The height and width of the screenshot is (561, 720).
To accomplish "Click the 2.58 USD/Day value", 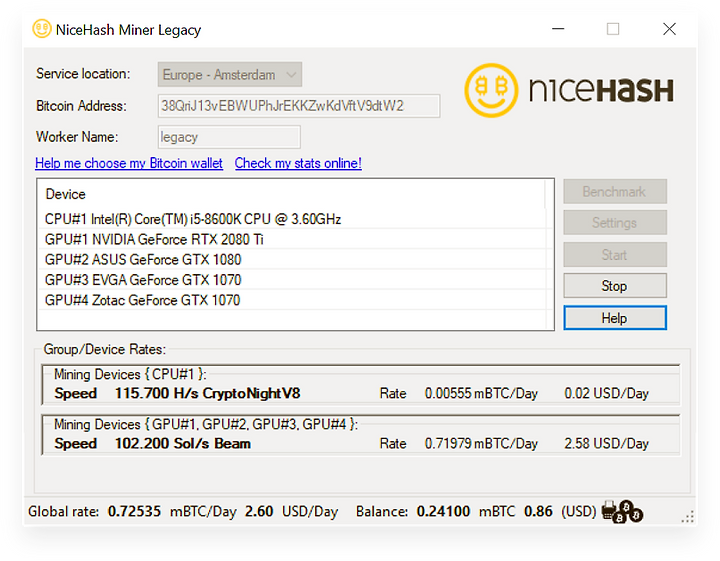I will point(607,443).
